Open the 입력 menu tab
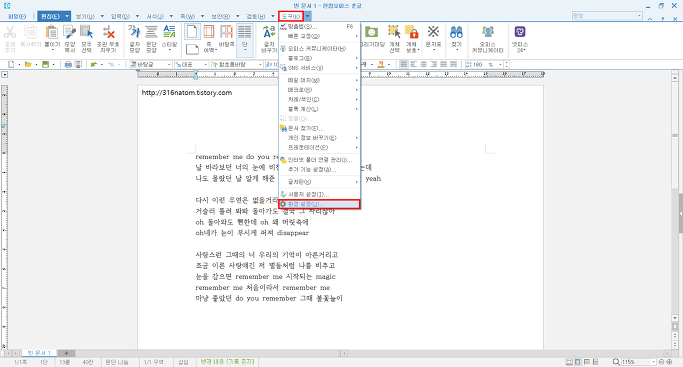This screenshot has width=683, height=367. click(120, 16)
